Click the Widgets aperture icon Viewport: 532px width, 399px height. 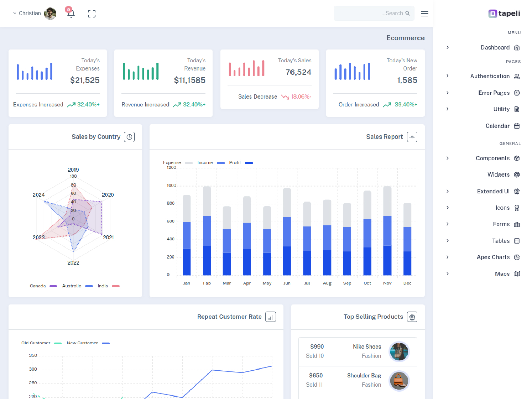click(517, 175)
